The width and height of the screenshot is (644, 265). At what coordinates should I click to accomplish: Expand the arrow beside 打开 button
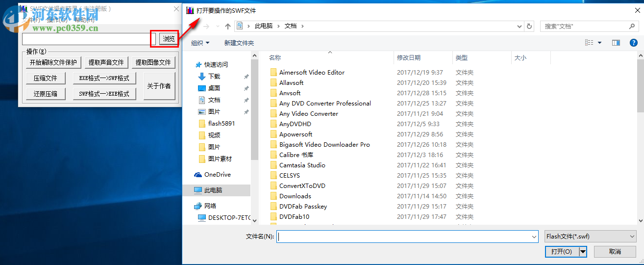coord(583,251)
